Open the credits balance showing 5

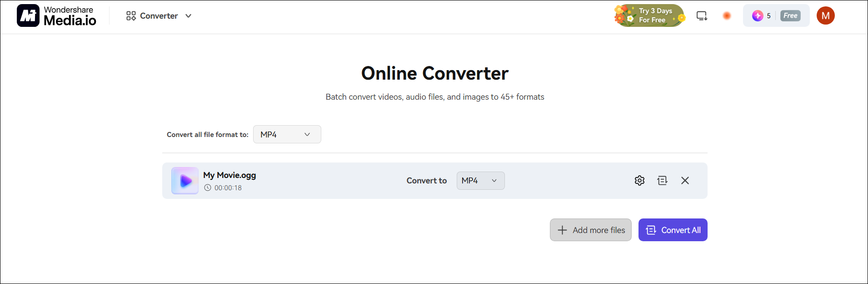761,16
